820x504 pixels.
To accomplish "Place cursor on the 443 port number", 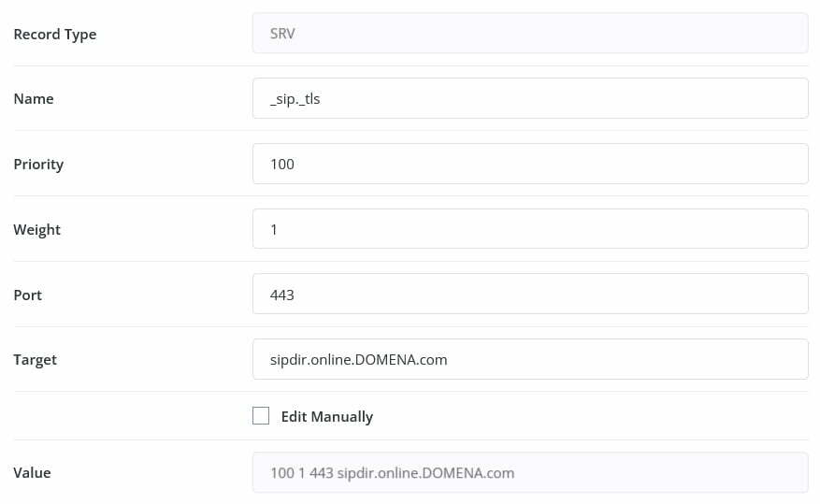I will [281, 295].
